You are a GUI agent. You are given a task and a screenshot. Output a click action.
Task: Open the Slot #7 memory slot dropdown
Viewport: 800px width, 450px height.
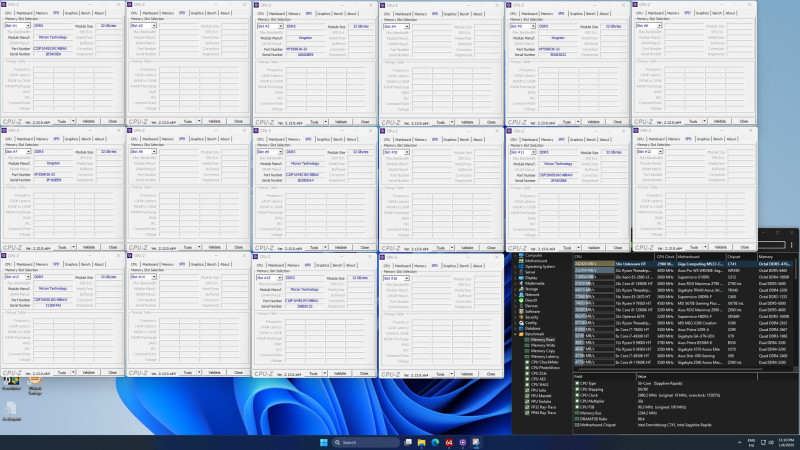click(x=28, y=152)
